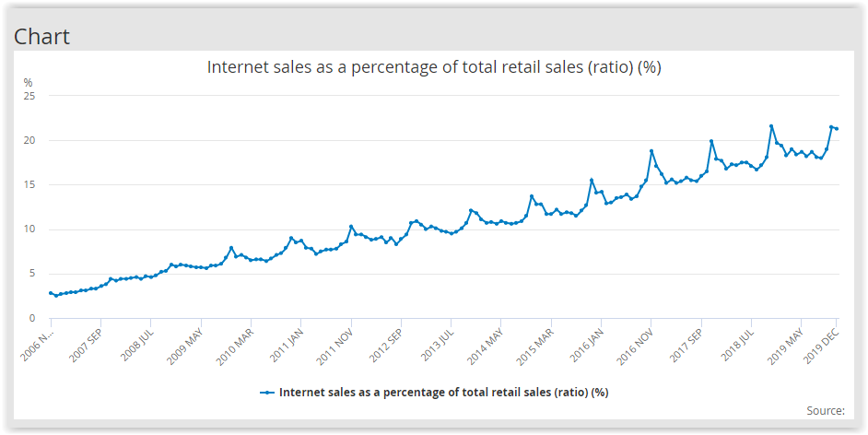Click the 10 value on y-axis
The height and width of the screenshot is (435, 868).
coord(29,229)
